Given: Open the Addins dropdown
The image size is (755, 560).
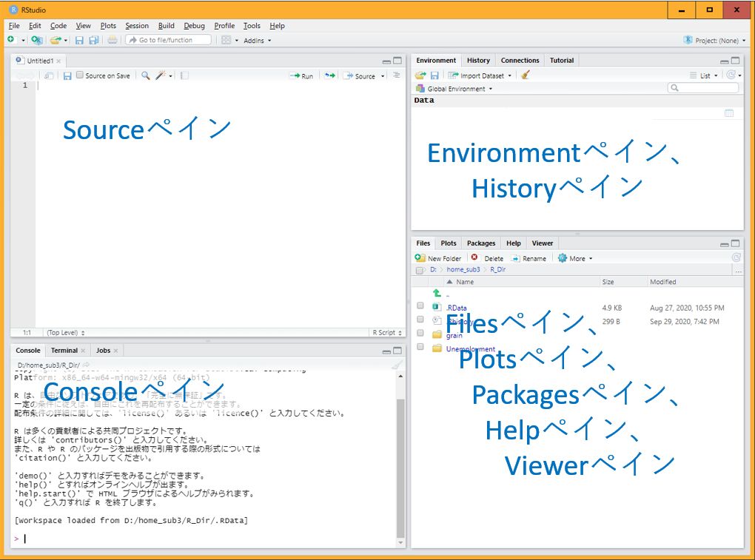Looking at the screenshot, I should pos(257,41).
